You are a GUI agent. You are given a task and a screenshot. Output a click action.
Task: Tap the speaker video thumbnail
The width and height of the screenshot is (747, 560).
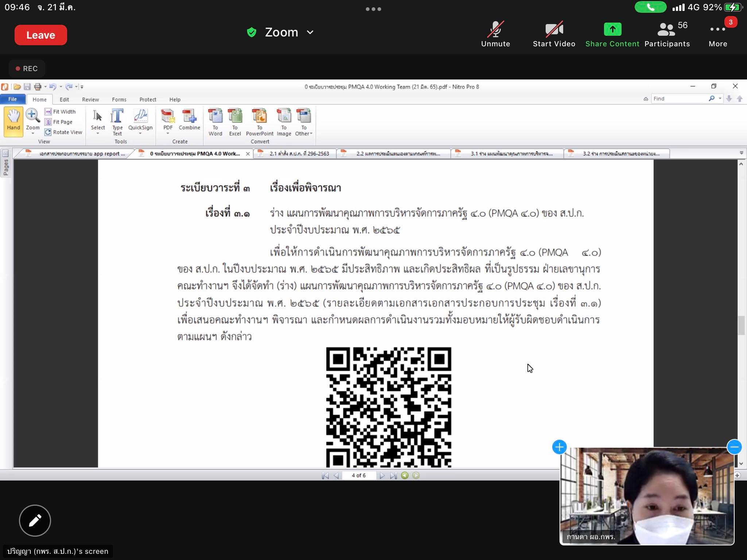[647, 496]
